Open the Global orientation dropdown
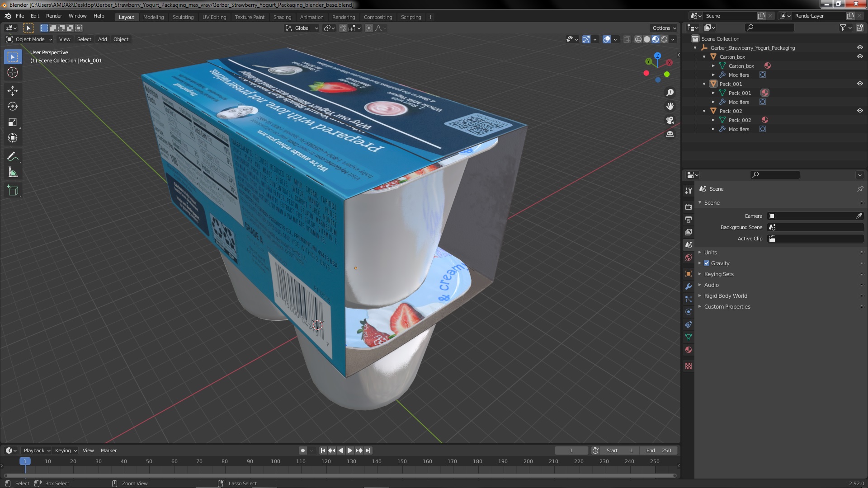The image size is (868, 488). point(302,28)
